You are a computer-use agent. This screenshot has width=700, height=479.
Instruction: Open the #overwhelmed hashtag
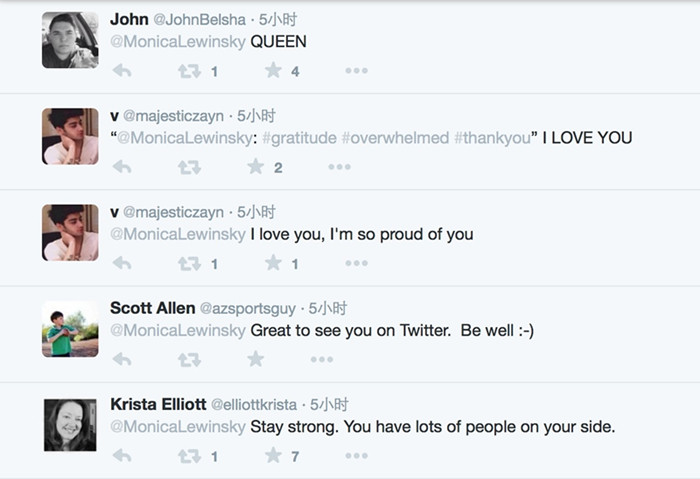(395, 138)
